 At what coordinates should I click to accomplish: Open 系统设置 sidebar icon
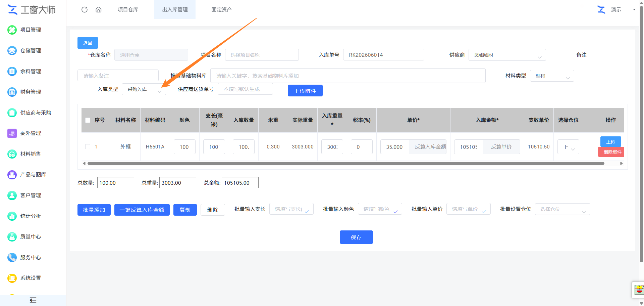pos(12,278)
